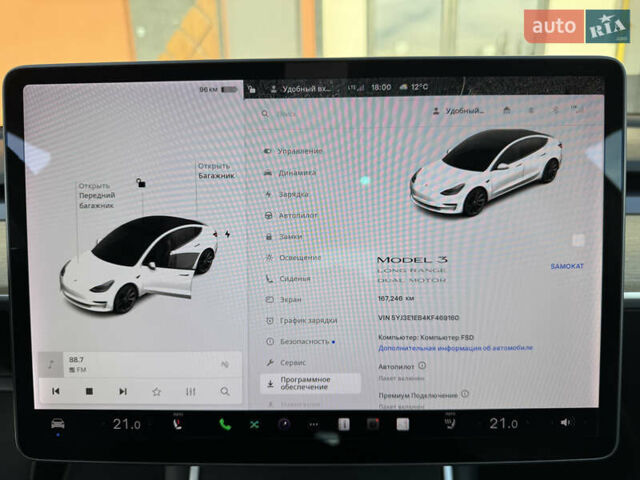
Task: Open profile Удобный вх... in status bar
Action: point(300,89)
